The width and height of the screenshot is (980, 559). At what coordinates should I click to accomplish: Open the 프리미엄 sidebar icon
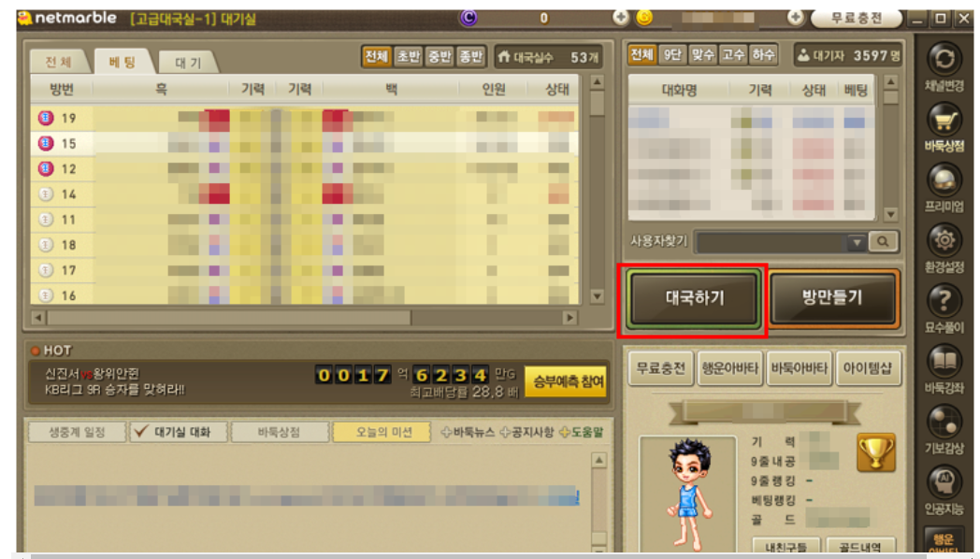(944, 180)
